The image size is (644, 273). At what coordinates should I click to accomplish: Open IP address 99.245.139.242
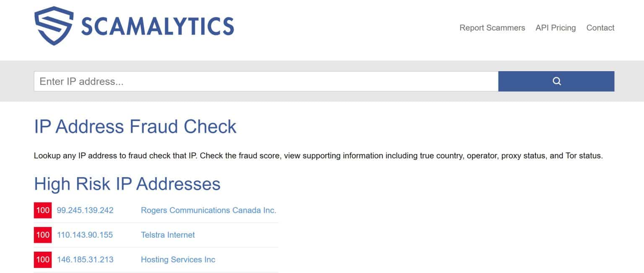pyautogui.click(x=85, y=210)
